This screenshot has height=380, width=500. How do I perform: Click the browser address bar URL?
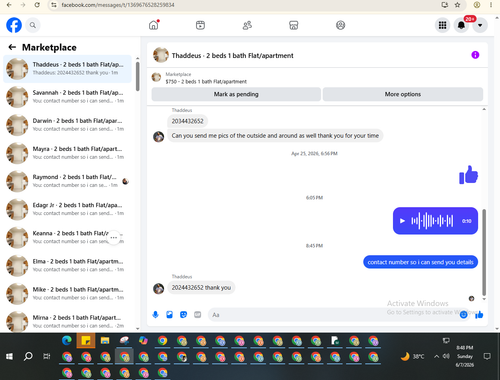click(x=118, y=5)
